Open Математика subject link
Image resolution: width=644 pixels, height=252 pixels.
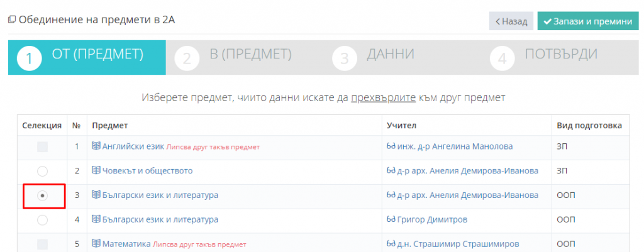coord(126,244)
